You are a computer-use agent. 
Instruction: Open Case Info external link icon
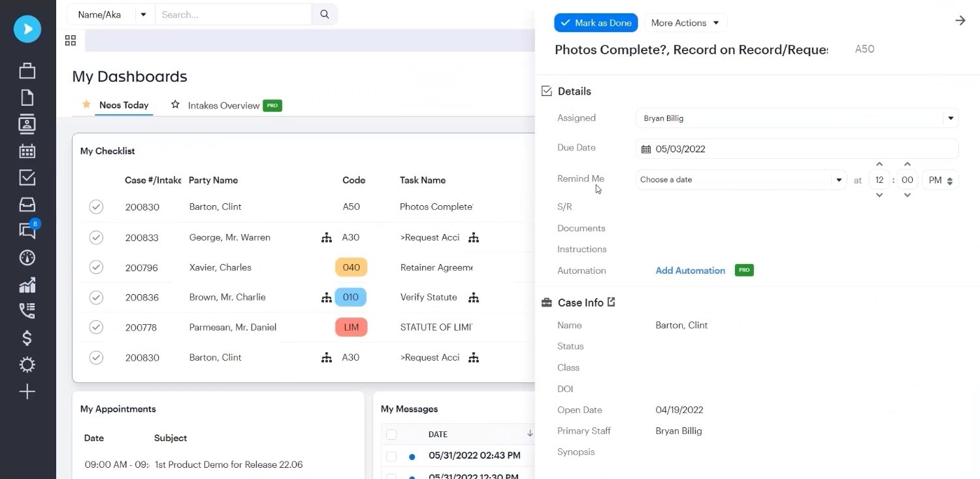[x=612, y=302]
